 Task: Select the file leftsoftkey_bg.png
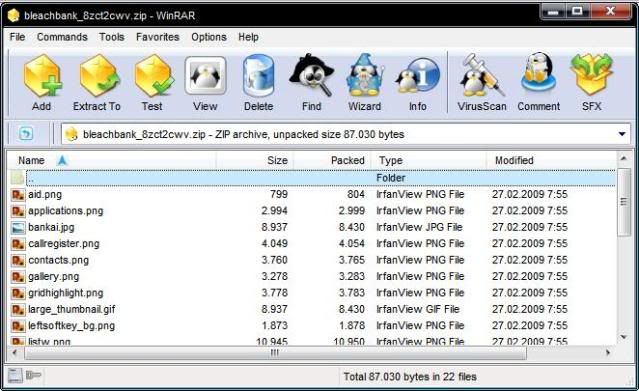71,326
